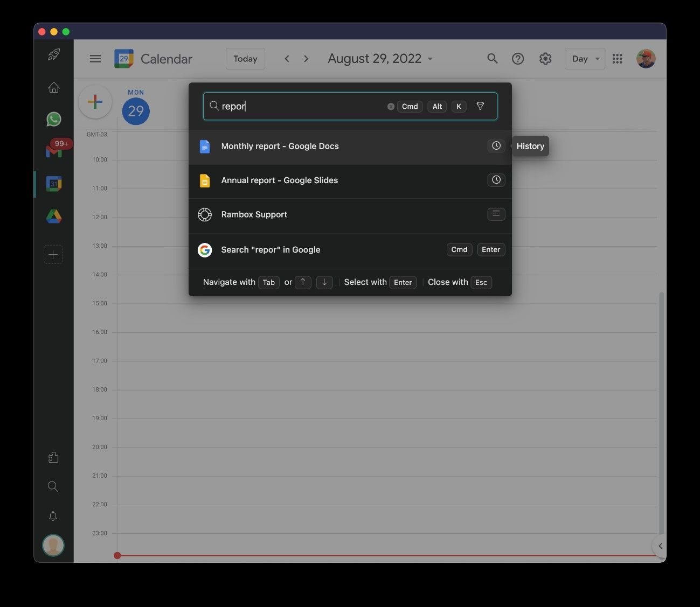The image size is (700, 607).
Task: Click the Today button
Action: [245, 59]
